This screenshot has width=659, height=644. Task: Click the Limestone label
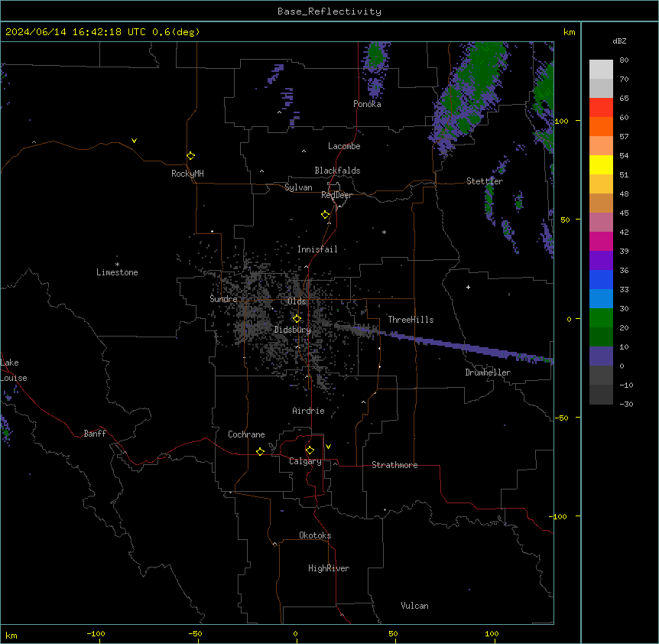[117, 272]
